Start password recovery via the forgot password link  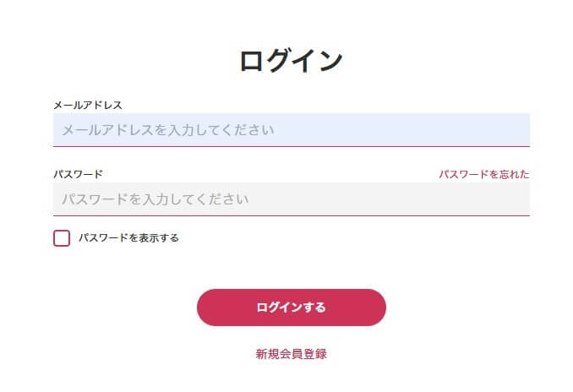pos(483,174)
